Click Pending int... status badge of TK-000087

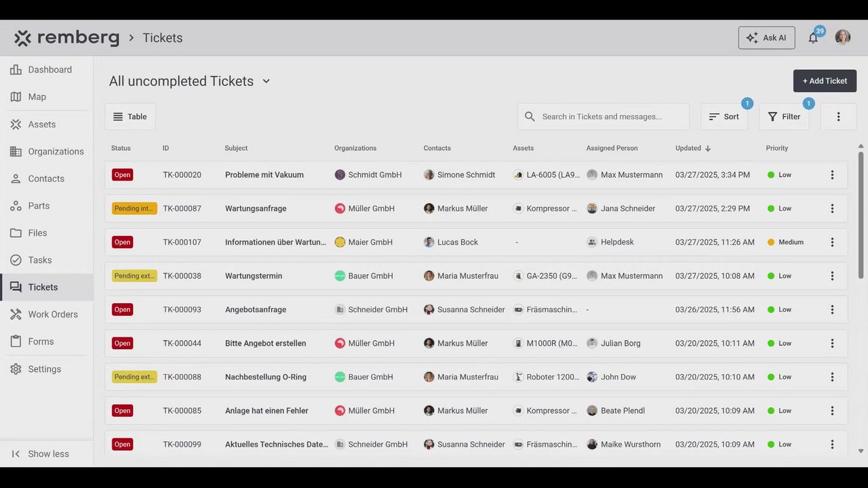(x=134, y=209)
